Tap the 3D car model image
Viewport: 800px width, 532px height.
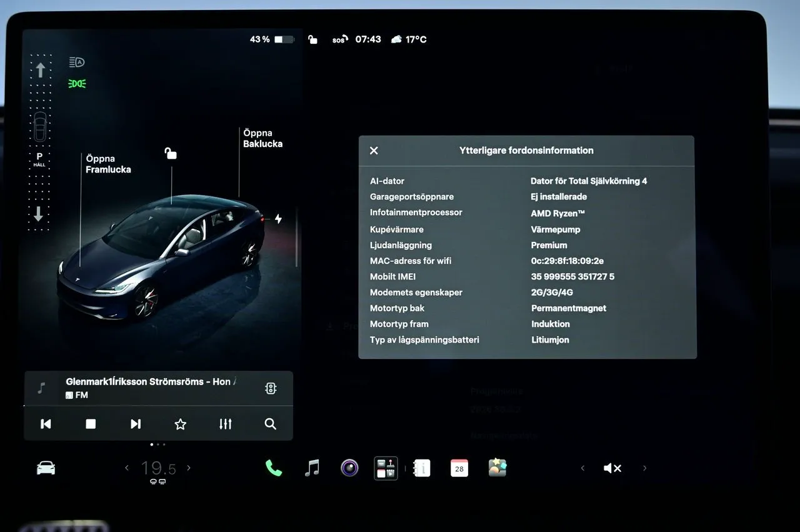coord(161,257)
